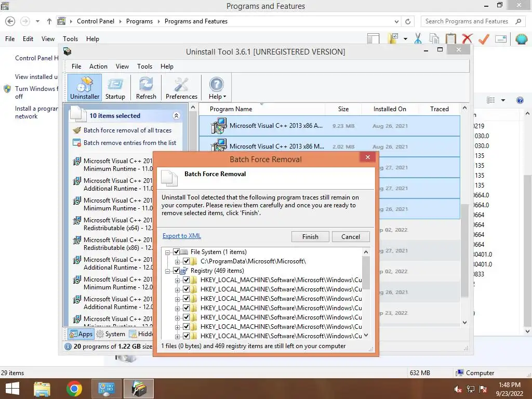Click the trace tree scrollbar down arrow

pos(366,335)
